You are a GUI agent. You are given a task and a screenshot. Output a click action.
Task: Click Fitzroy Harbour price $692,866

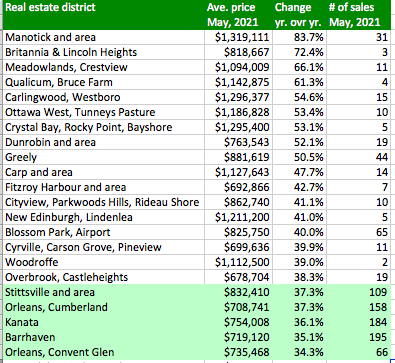point(238,187)
